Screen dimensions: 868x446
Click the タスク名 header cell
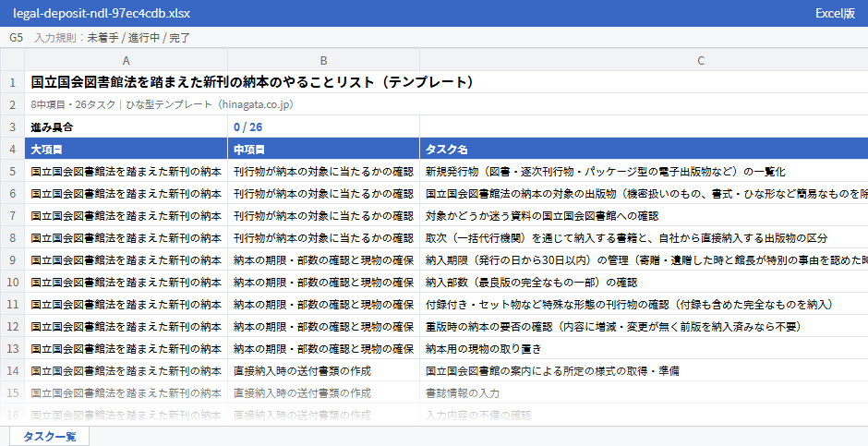click(644, 150)
